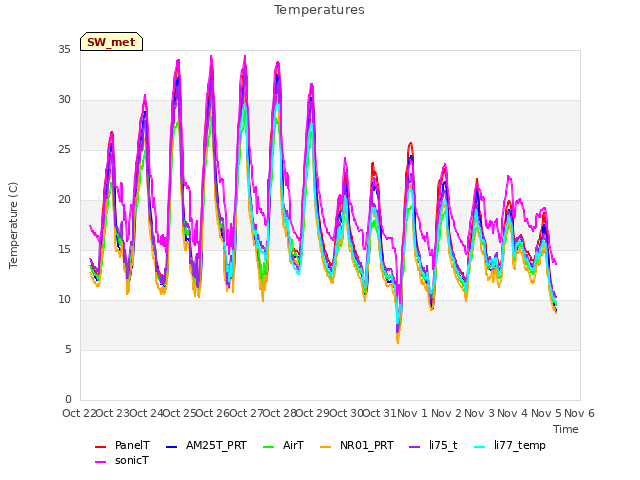Click the cyan li77_temp color swatch

[480, 447]
